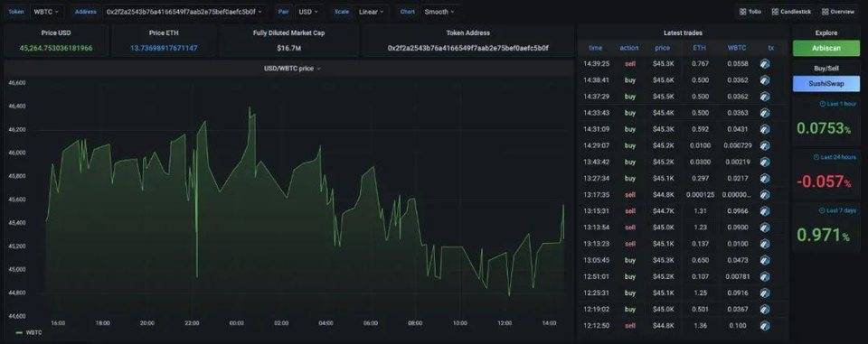Click the Explore panel title
868x344 pixels.
(x=826, y=33)
